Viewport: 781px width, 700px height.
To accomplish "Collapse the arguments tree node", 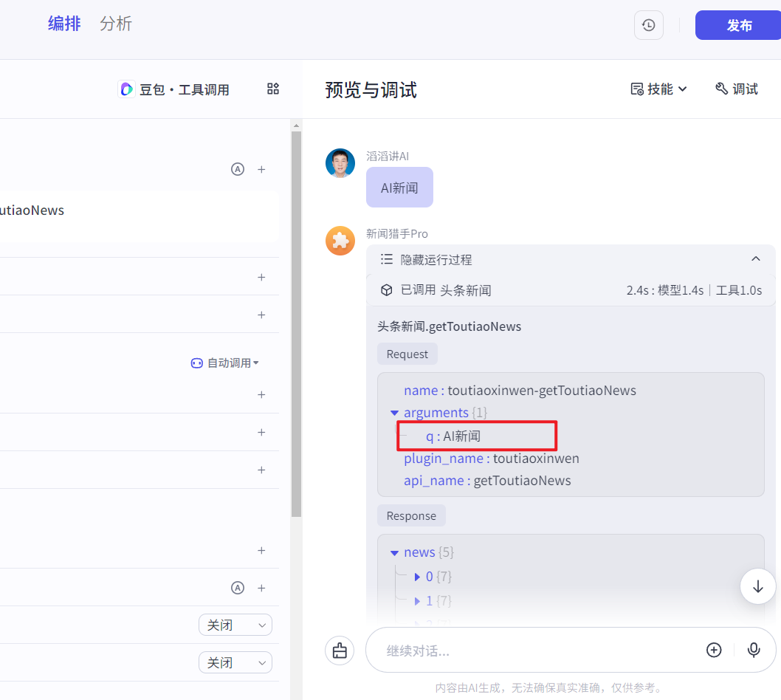I will 394,413.
